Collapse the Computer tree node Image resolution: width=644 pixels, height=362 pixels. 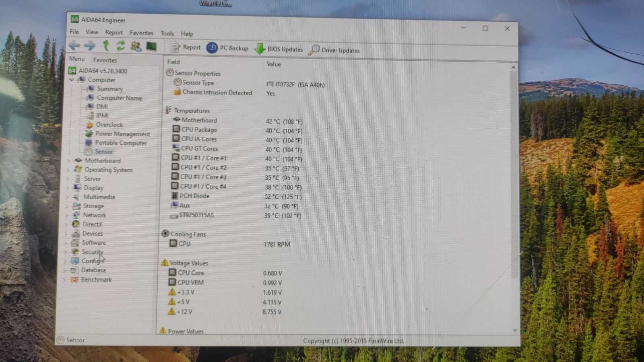tap(72, 80)
